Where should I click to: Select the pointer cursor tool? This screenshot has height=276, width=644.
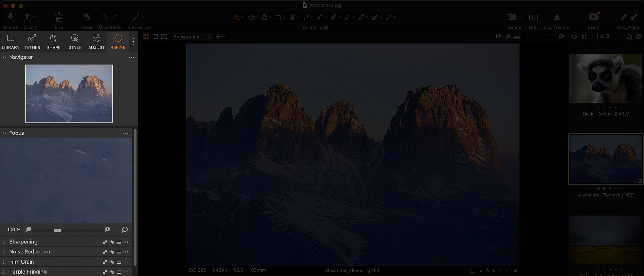237,17
